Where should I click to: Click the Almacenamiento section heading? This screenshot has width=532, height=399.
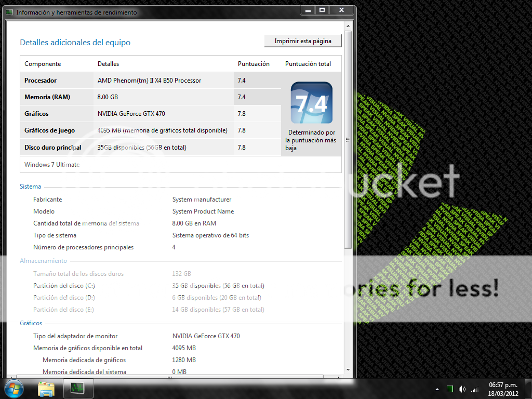pos(43,261)
